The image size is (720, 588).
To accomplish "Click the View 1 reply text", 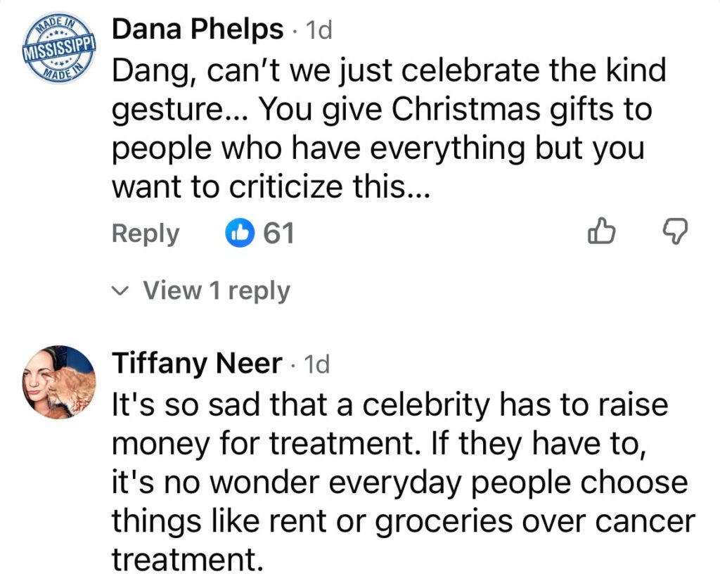I will pos(217,290).
